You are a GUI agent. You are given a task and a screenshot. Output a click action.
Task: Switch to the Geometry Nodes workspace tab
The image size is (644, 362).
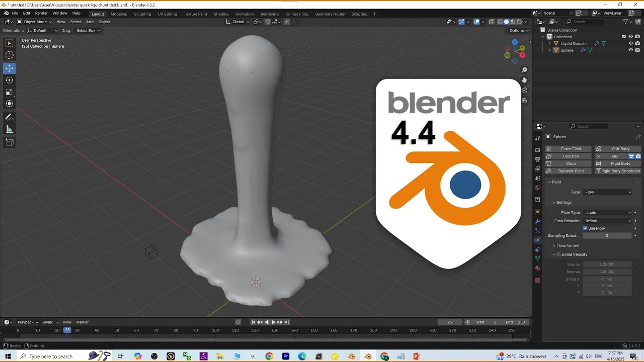[x=330, y=14]
